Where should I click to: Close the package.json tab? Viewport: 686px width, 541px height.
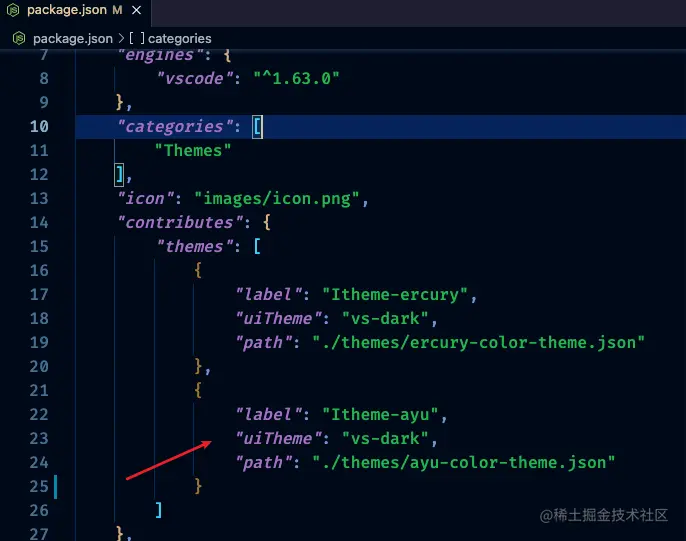coord(136,10)
